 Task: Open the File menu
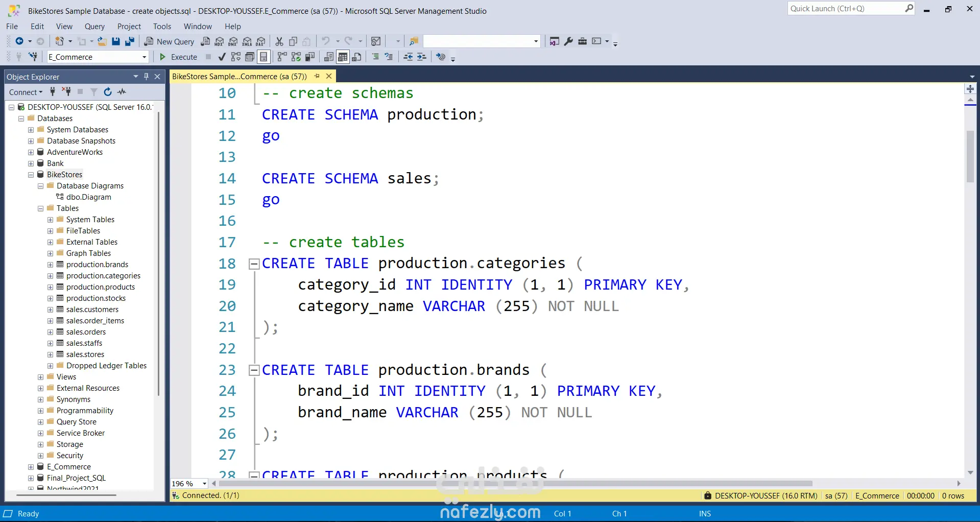click(x=12, y=27)
